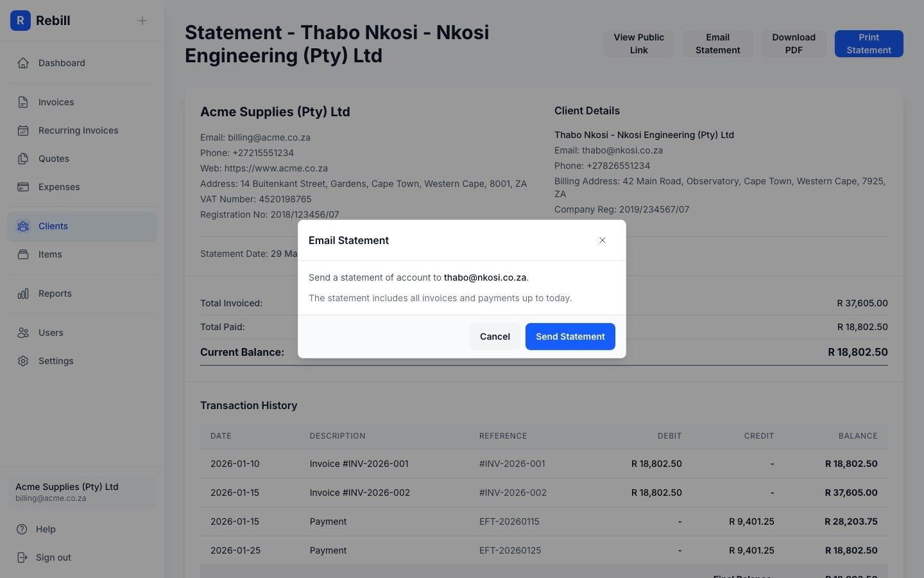Screen dimensions: 924x578
Task: Open the Users page
Action: click(51, 333)
